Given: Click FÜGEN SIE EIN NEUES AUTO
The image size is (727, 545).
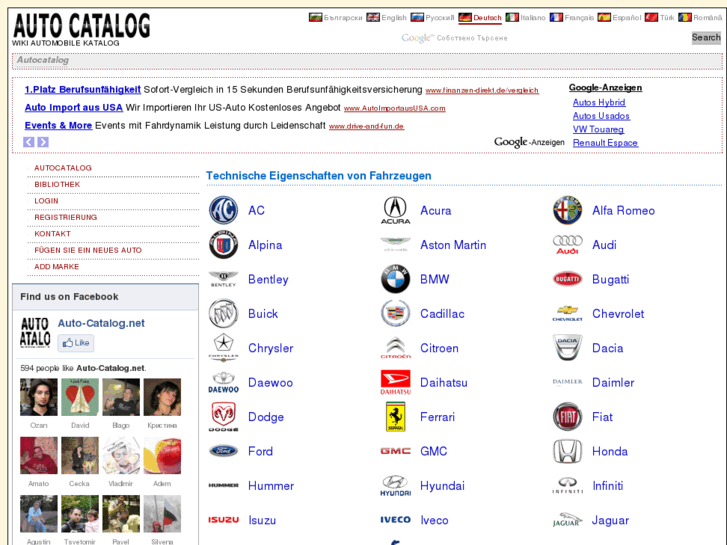Looking at the screenshot, I should tap(88, 250).
